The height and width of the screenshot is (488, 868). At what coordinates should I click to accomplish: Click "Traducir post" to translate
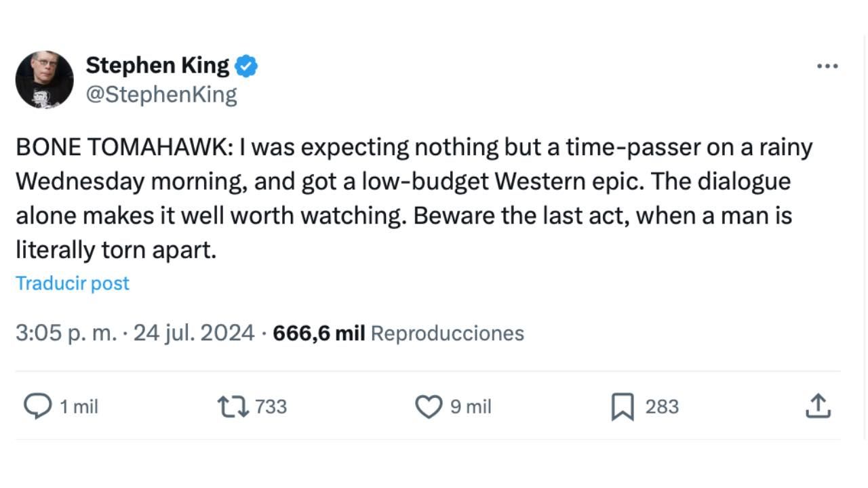(73, 283)
